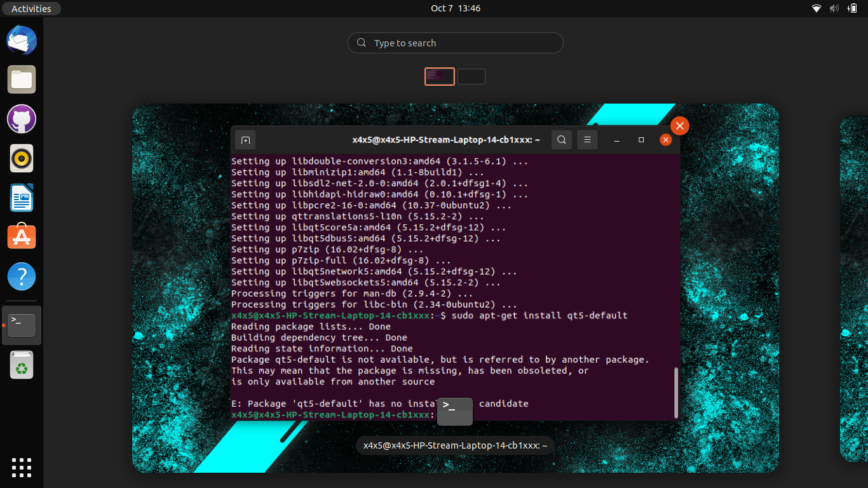Open the Files application from the dock
The width and height of the screenshot is (868, 488).
pyautogui.click(x=21, y=79)
